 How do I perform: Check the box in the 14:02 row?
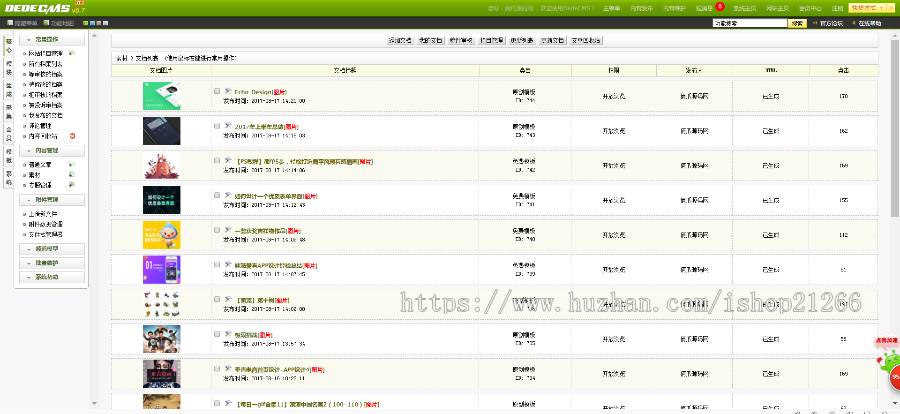tap(217, 299)
